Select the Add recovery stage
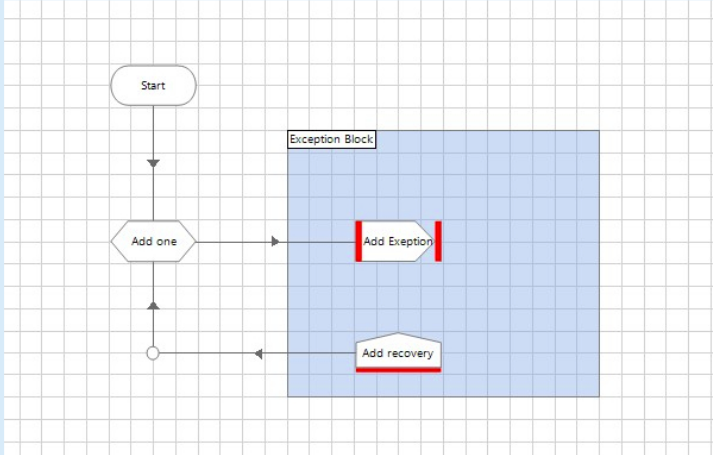Viewport: 713px width, 455px height. 398,353
